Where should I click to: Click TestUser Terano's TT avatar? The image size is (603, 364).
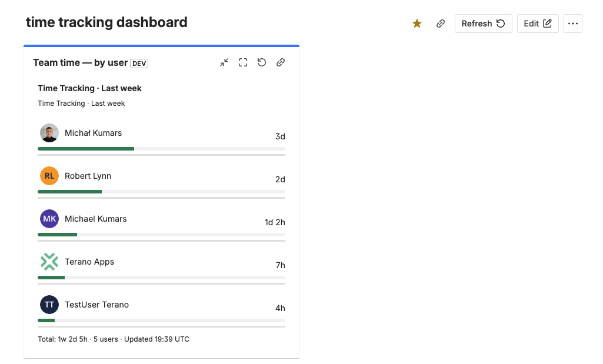point(49,304)
